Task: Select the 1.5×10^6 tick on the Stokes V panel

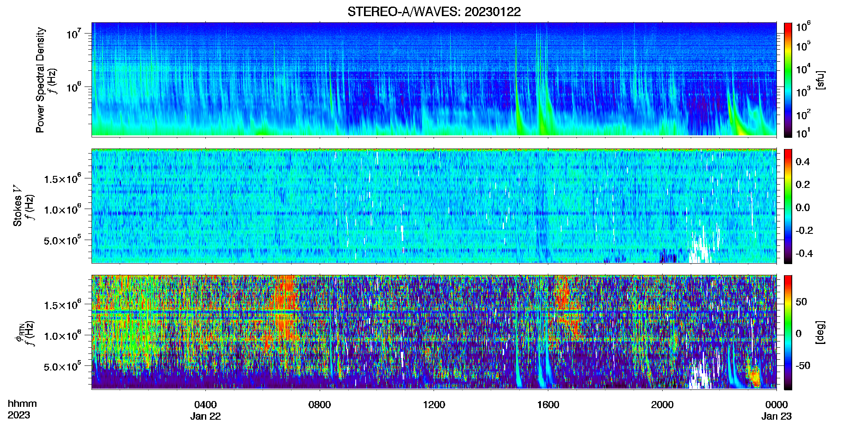Action: (x=63, y=178)
